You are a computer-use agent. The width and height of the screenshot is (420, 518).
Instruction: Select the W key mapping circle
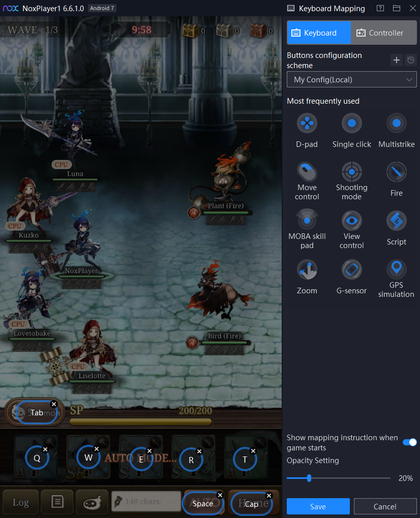[x=88, y=457]
